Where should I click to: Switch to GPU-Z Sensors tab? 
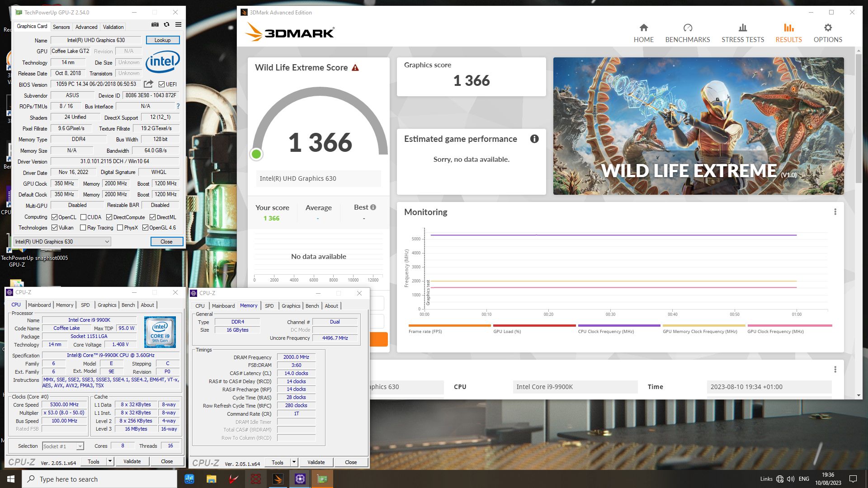[61, 27]
